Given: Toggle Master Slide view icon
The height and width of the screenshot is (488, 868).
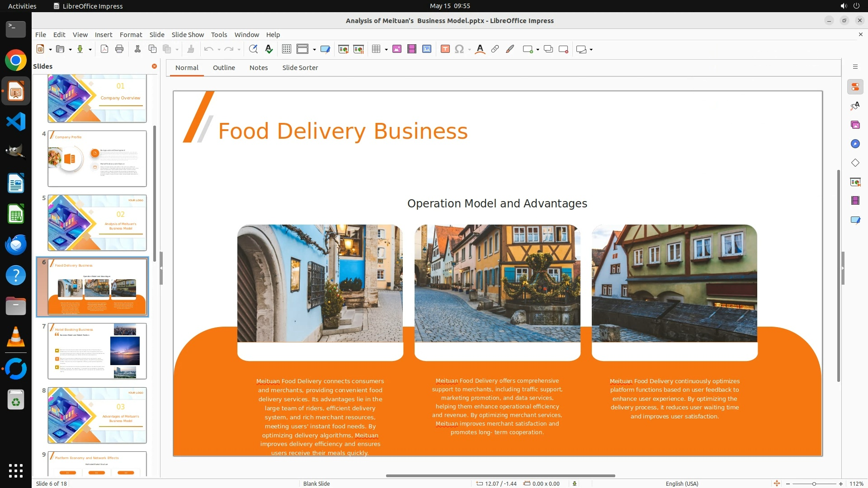Looking at the screenshot, I should (x=325, y=49).
